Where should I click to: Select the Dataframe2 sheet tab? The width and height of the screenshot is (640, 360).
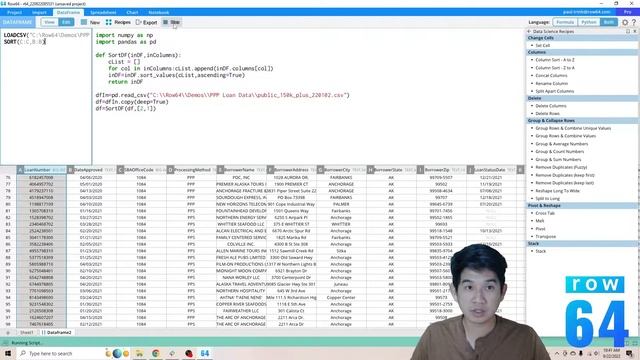click(57, 333)
